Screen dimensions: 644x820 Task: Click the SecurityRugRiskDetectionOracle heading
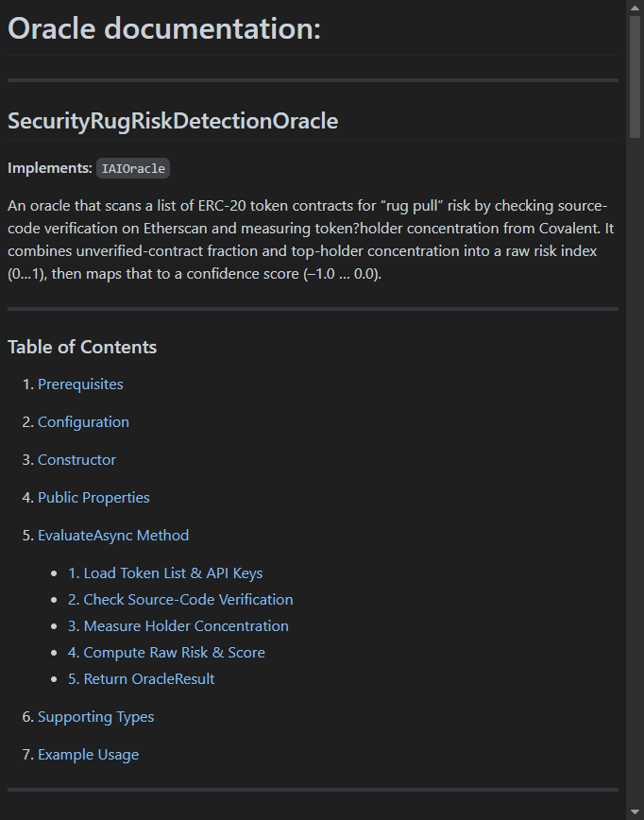pyautogui.click(x=173, y=121)
